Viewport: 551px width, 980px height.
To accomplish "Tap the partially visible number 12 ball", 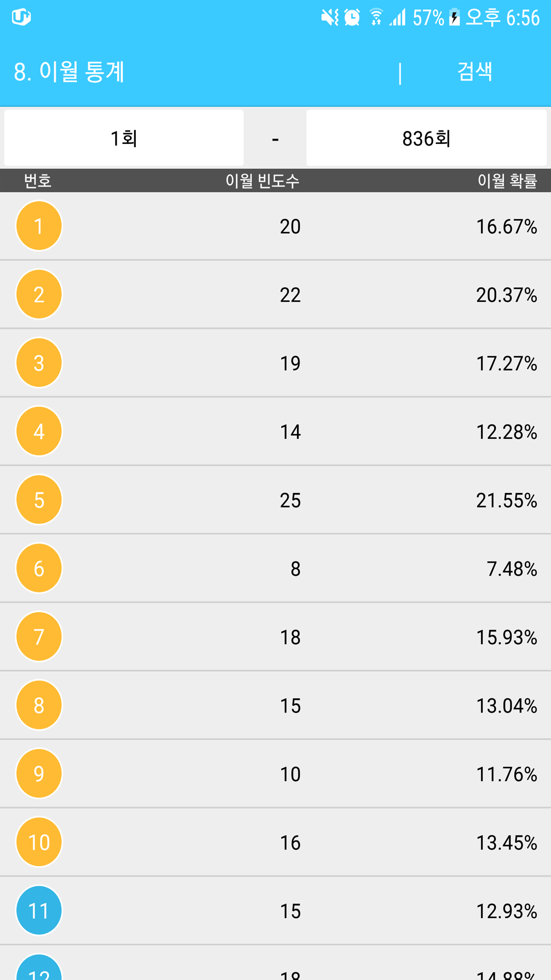I will pyautogui.click(x=39, y=967).
